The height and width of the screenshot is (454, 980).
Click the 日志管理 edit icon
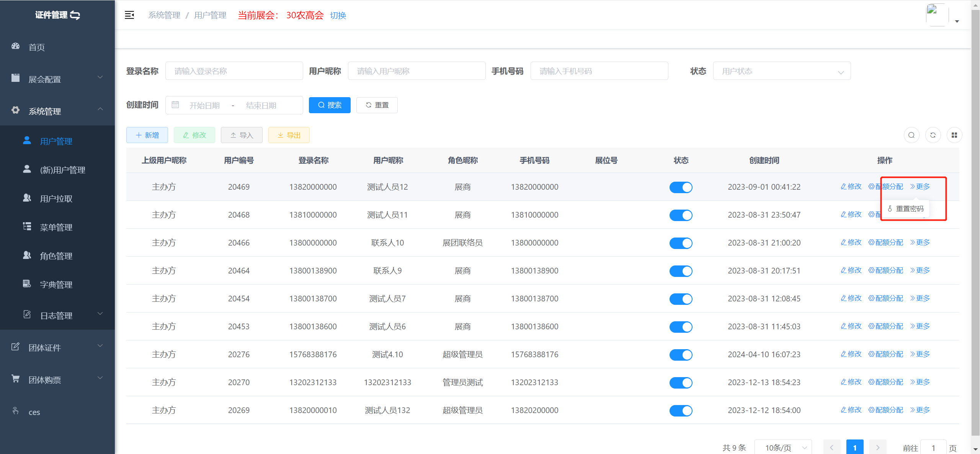(27, 314)
